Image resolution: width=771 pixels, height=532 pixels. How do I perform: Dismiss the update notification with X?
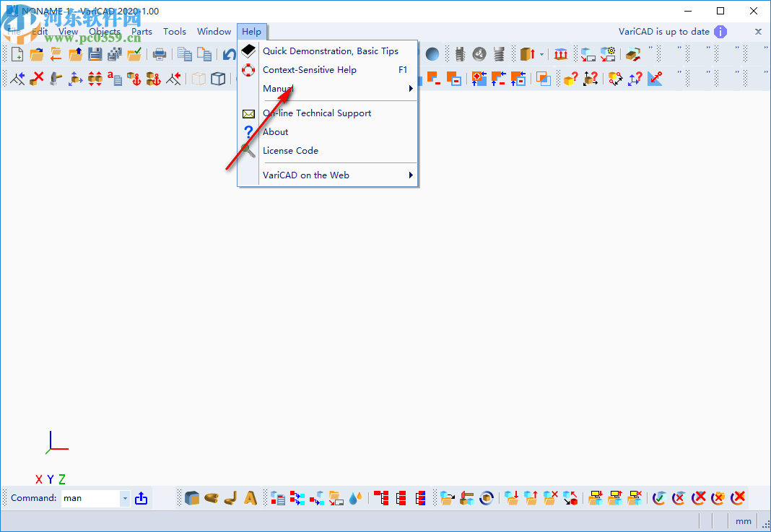tap(758, 32)
